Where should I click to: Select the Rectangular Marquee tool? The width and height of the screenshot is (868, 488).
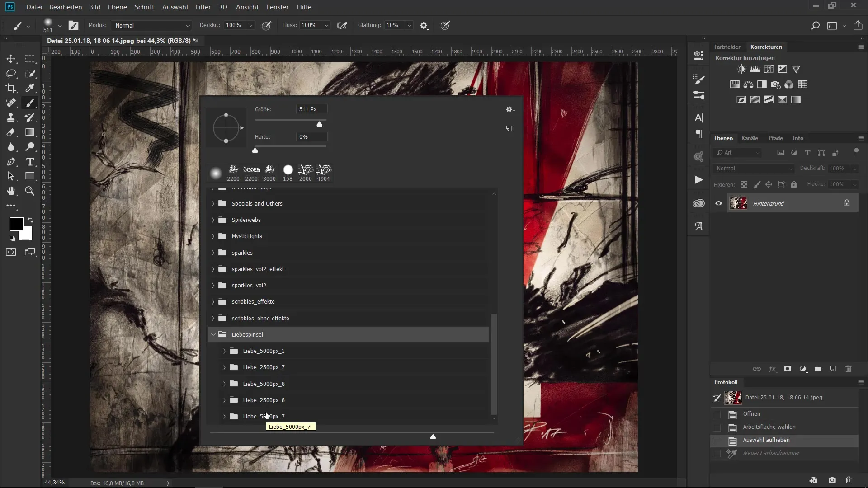pos(30,59)
